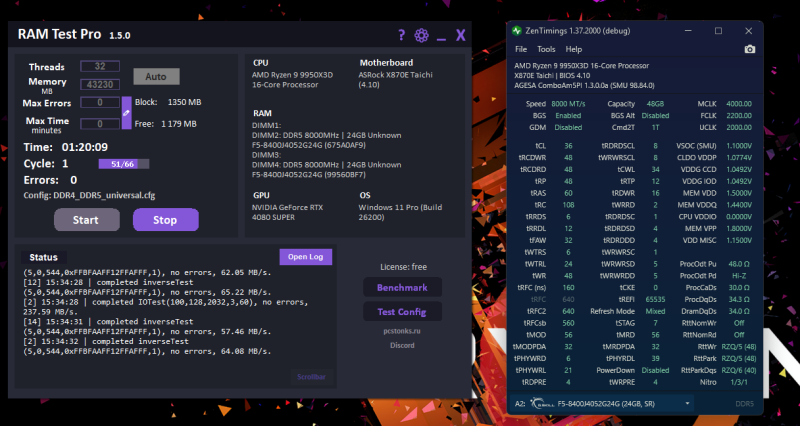Click the tRAS value 60
The height and width of the screenshot is (426, 800).
coord(568,193)
